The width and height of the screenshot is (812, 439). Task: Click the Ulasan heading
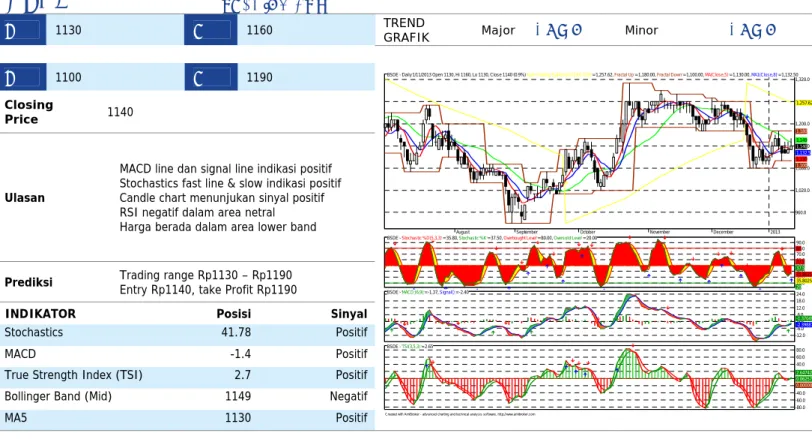[24, 198]
